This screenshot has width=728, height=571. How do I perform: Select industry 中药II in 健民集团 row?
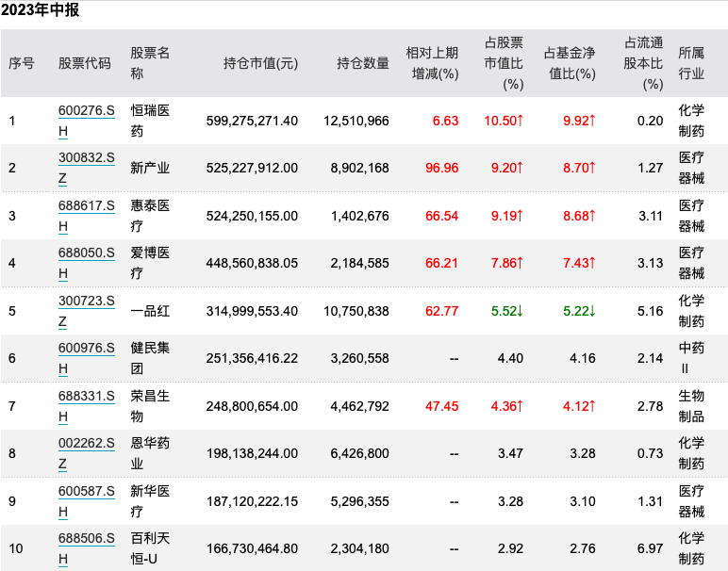691,358
